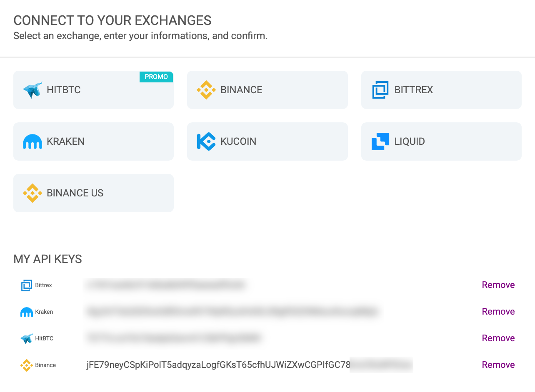Click the visible Binance API key text
Screen dimensions: 535x392
pyautogui.click(x=218, y=365)
